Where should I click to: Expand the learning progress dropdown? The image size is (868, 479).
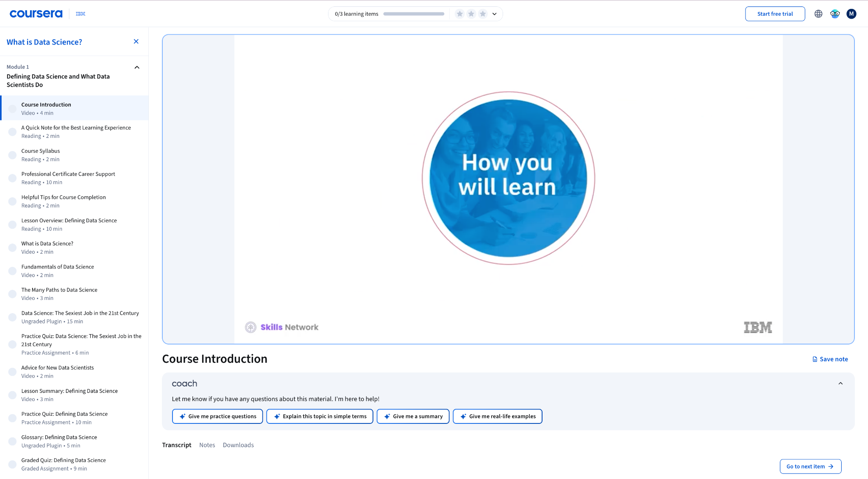pos(494,14)
